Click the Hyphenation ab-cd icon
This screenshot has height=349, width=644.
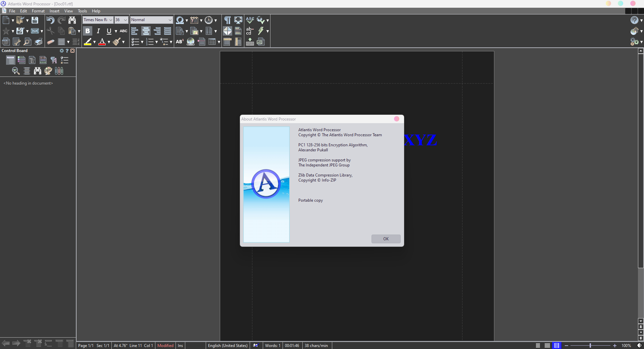(x=250, y=31)
